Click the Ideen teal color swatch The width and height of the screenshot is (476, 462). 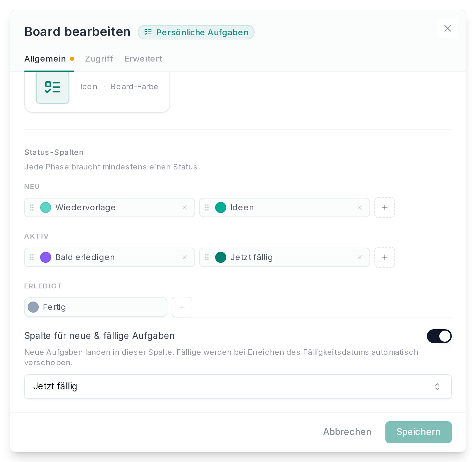tap(221, 207)
